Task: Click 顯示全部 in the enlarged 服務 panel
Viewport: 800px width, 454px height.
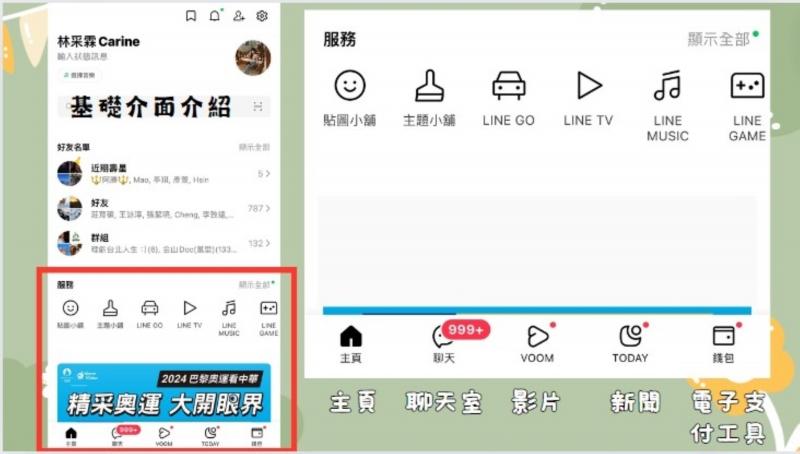Action: pyautogui.click(x=719, y=39)
